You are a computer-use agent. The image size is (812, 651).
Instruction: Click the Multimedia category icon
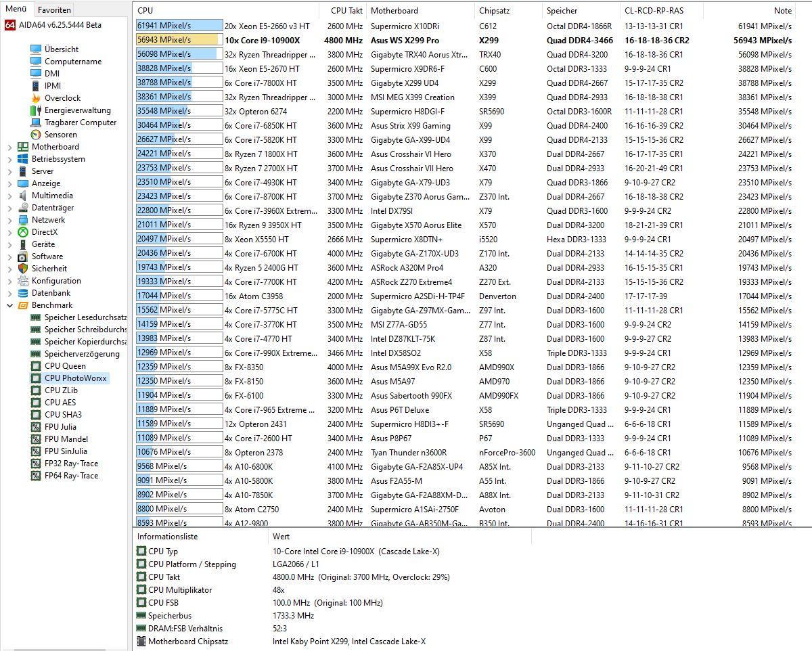pos(23,196)
